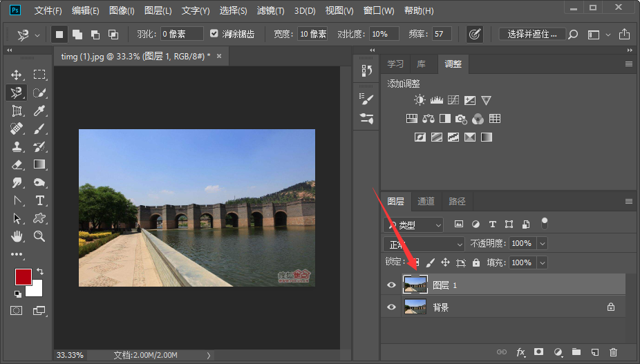The width and height of the screenshot is (640, 364).
Task: Hide the 图层 1 layer
Action: (391, 285)
